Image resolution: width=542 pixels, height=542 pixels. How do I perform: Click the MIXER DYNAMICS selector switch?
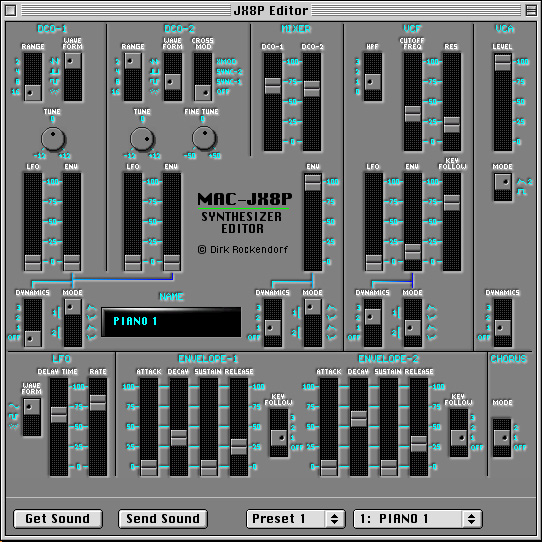coord(273,323)
